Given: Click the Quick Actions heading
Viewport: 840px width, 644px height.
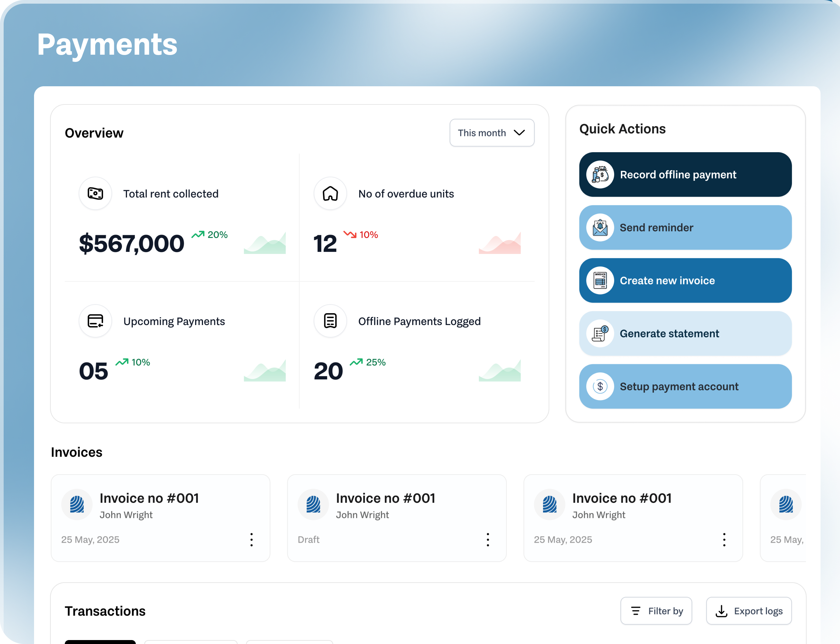Looking at the screenshot, I should pos(622,129).
